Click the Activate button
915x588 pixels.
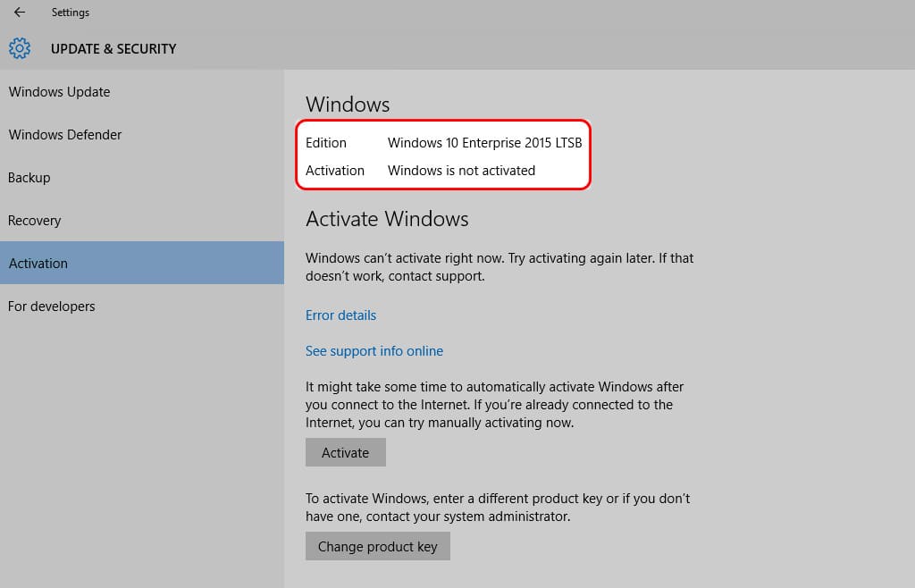(x=346, y=452)
